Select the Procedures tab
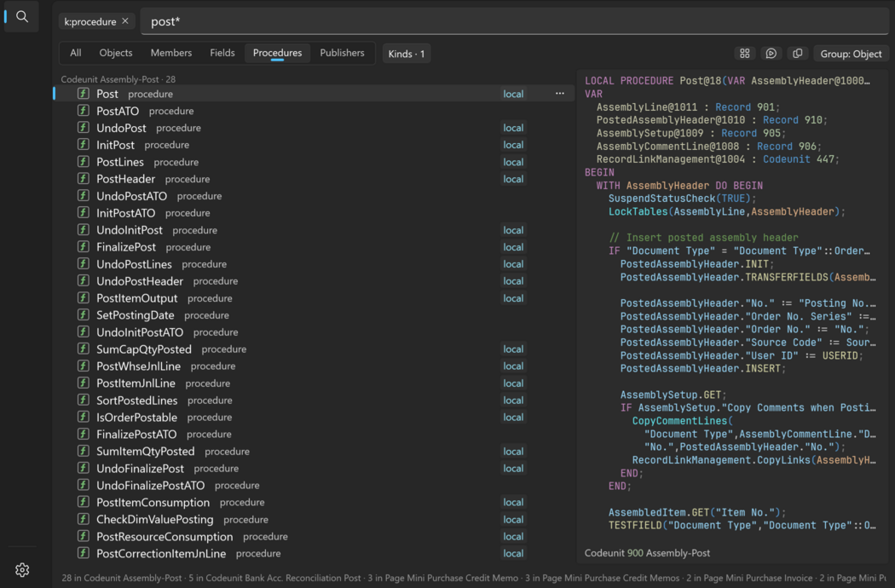 click(277, 53)
